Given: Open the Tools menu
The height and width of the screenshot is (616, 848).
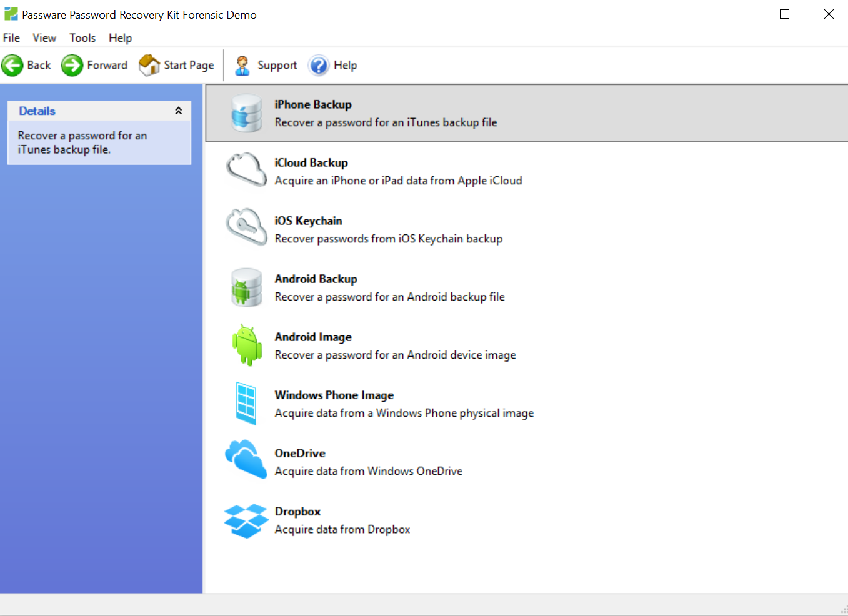Looking at the screenshot, I should pyautogui.click(x=82, y=38).
